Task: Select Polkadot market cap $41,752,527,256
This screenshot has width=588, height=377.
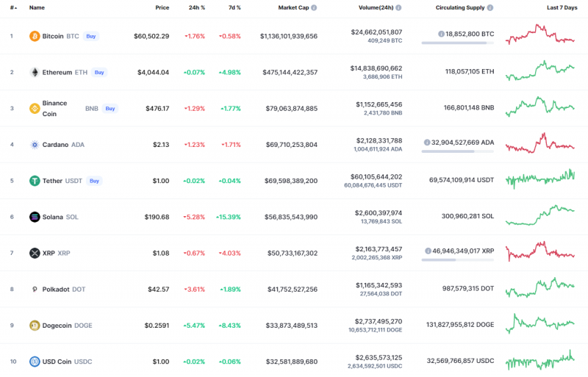Action: pyautogui.click(x=293, y=290)
